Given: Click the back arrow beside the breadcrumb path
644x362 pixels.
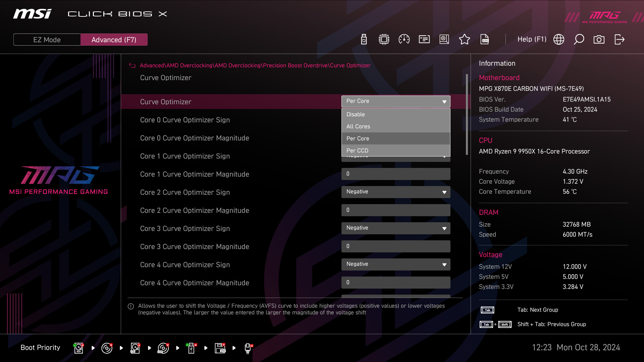Looking at the screenshot, I should [132, 66].
